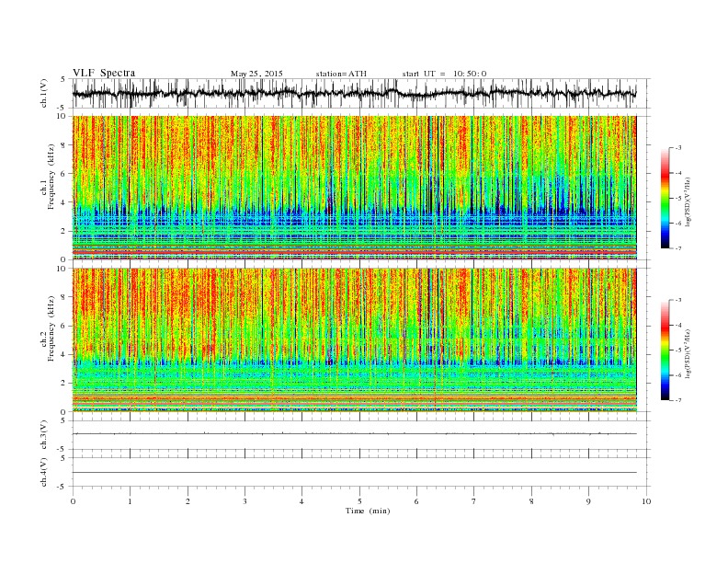The height and width of the screenshot is (563, 728).
Task: Select the "May 25, 2015" date text
Action: pyautogui.click(x=256, y=74)
